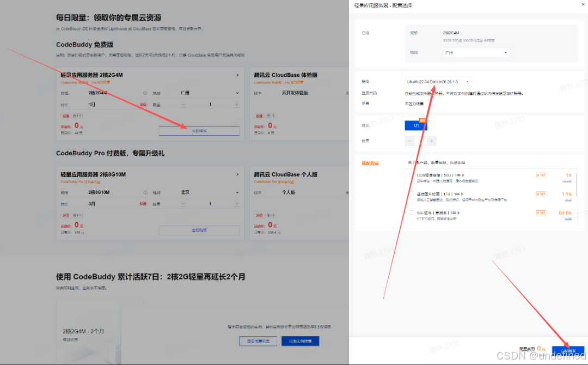Viewport: 588px width, 365px height.
Task: Open the COS标准存储 | 50G | 1年 details link
Action: pyautogui.click(x=440, y=175)
